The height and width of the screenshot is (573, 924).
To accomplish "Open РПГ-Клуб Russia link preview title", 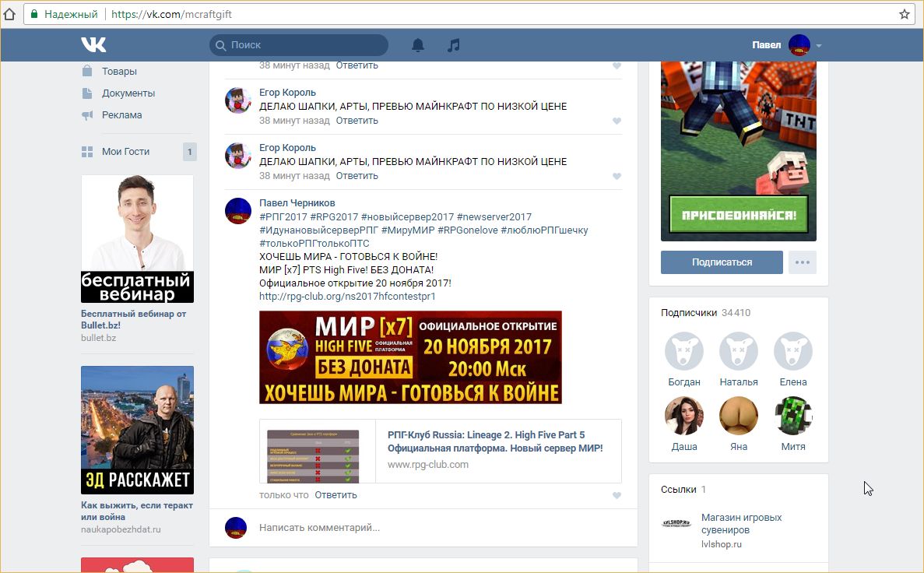I will click(x=495, y=441).
